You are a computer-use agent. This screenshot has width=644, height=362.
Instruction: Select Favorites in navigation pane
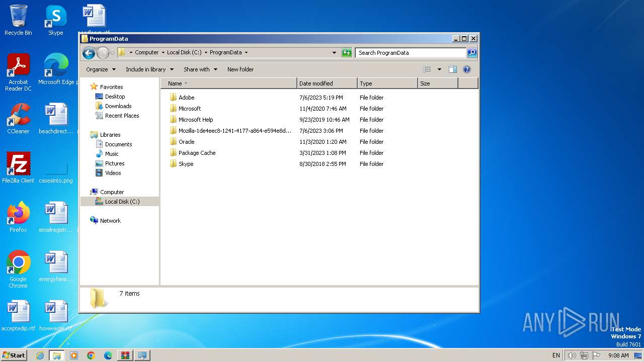click(x=111, y=87)
